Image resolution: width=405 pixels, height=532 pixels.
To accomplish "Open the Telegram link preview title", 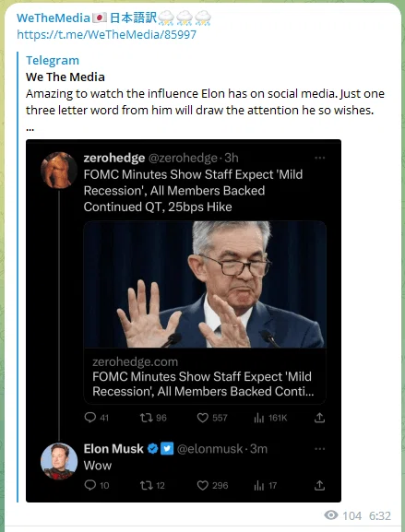I will point(53,61).
